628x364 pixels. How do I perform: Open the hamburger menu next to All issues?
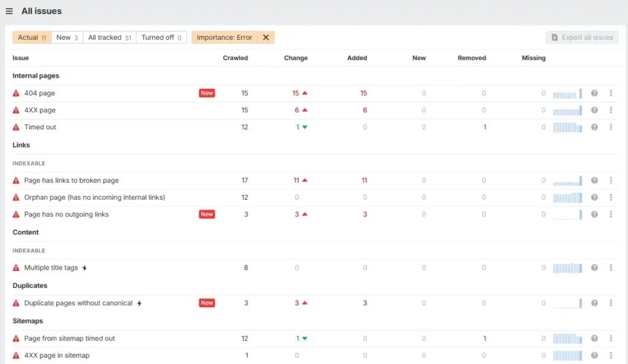[x=9, y=11]
